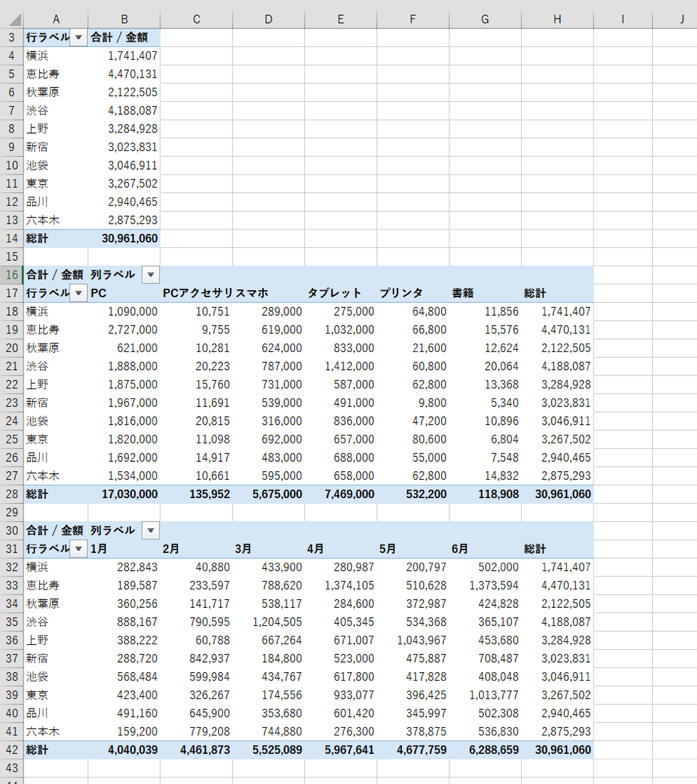
Task: Select row 14 header
Action: 11,239
